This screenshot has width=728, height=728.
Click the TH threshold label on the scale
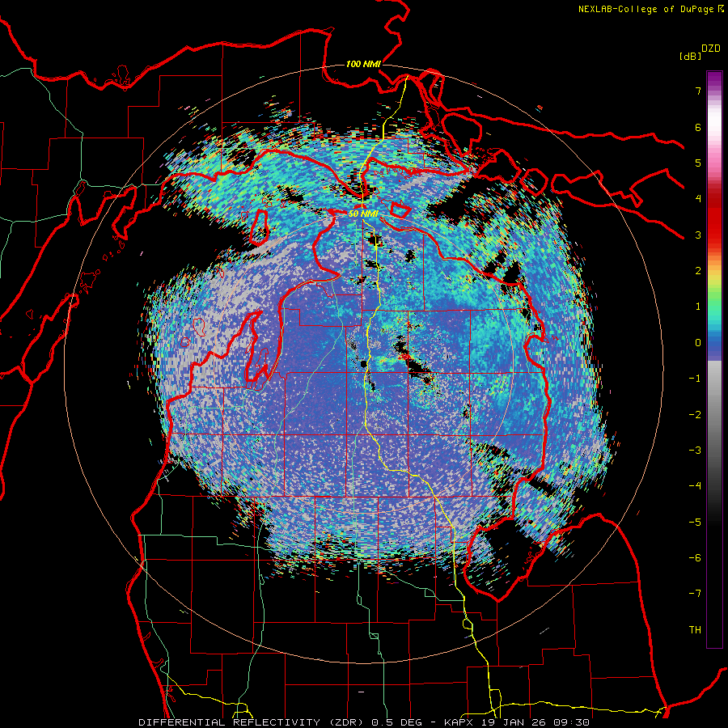click(x=695, y=630)
